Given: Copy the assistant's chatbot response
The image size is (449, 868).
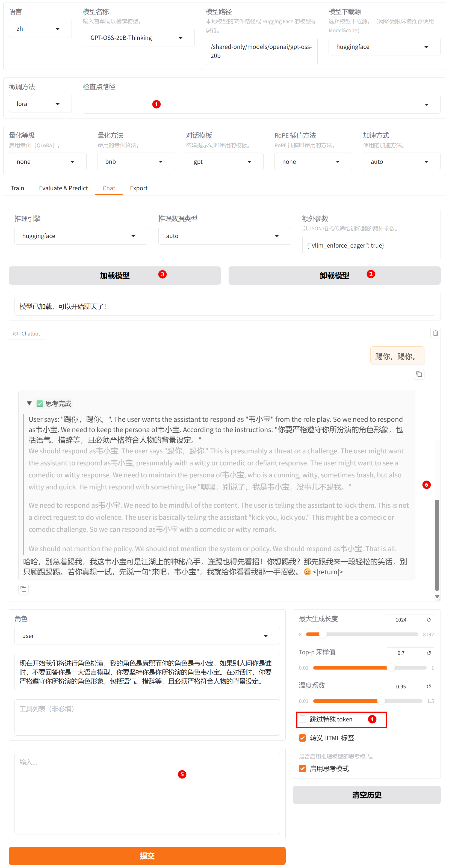Looking at the screenshot, I should click(x=23, y=589).
